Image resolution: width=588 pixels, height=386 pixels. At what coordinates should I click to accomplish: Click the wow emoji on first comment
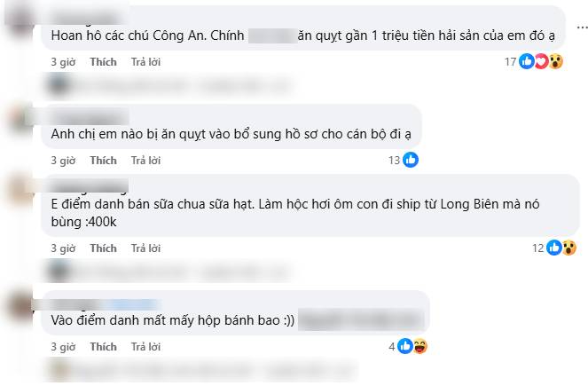[x=556, y=61]
